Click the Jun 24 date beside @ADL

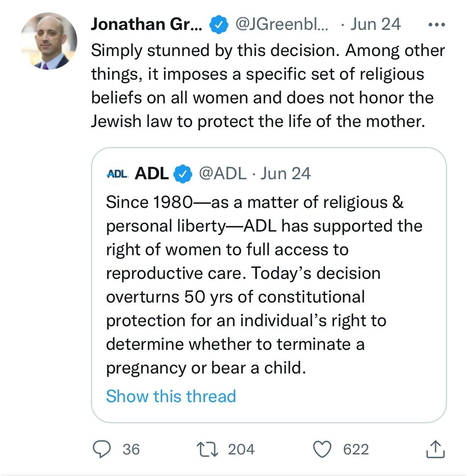[286, 173]
